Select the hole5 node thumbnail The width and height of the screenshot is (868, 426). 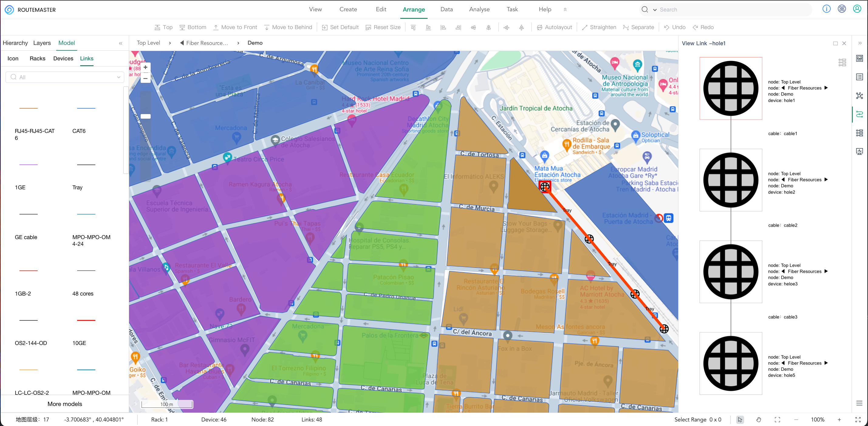click(730, 363)
